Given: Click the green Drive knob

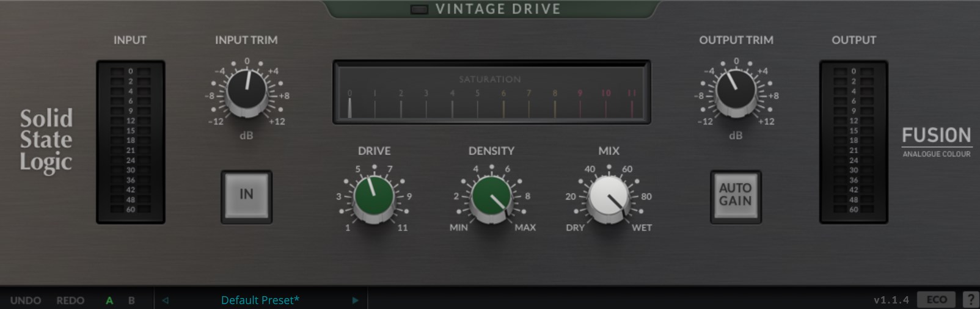Looking at the screenshot, I should pos(373,197).
